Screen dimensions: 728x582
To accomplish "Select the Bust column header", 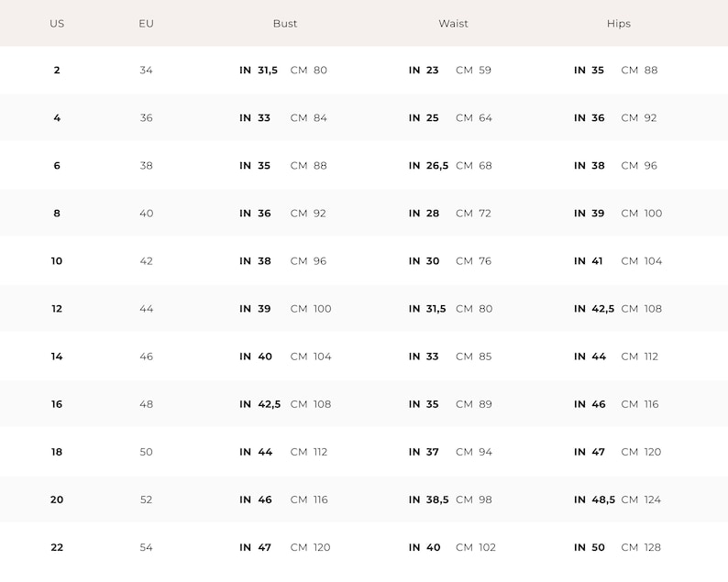I will [x=284, y=24].
